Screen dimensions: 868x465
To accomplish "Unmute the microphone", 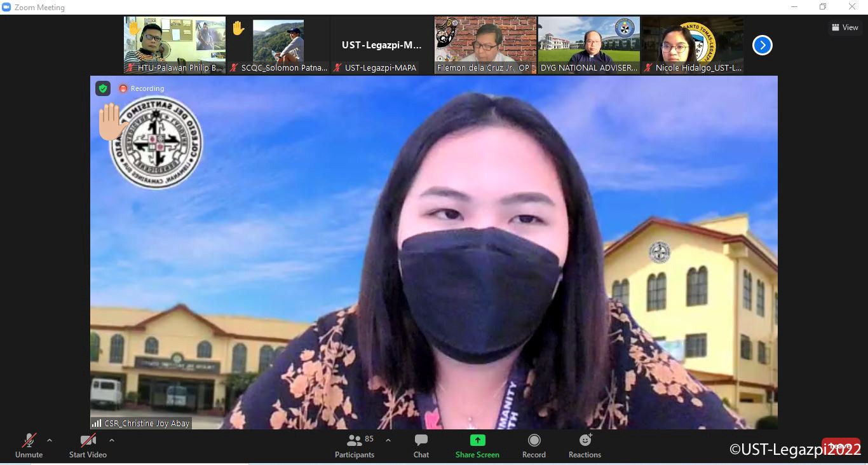I will [29, 446].
